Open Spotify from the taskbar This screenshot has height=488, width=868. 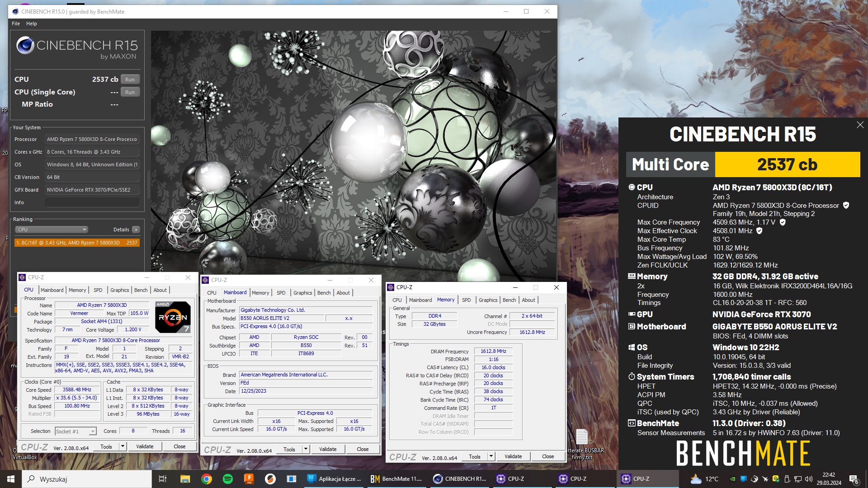tap(228, 479)
